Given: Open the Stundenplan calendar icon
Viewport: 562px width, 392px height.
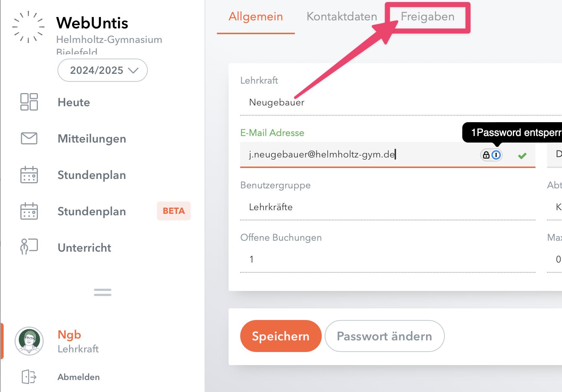Looking at the screenshot, I should point(29,175).
